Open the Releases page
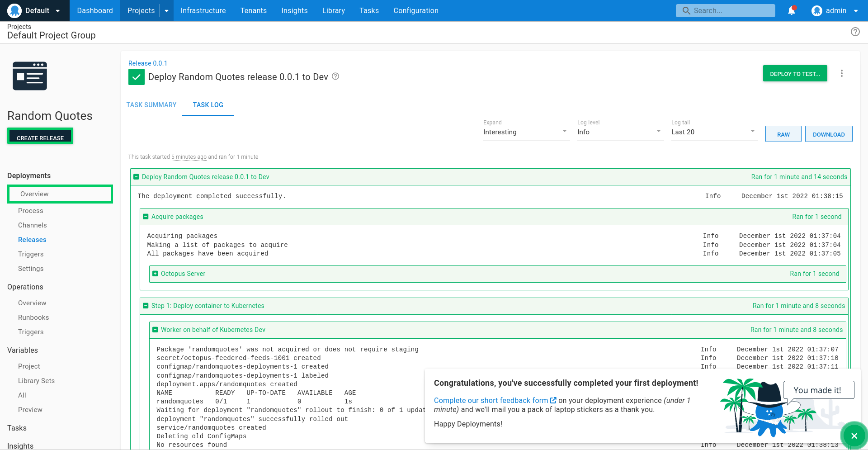The image size is (868, 450). tap(32, 240)
